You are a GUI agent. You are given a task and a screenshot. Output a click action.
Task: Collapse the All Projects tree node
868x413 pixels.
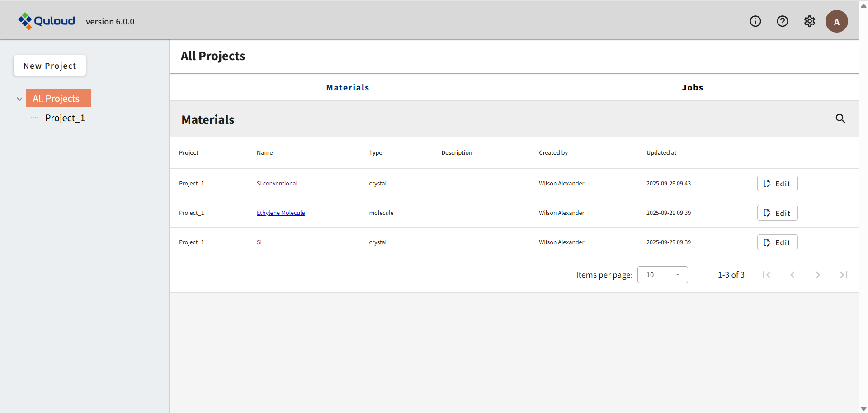tap(19, 99)
